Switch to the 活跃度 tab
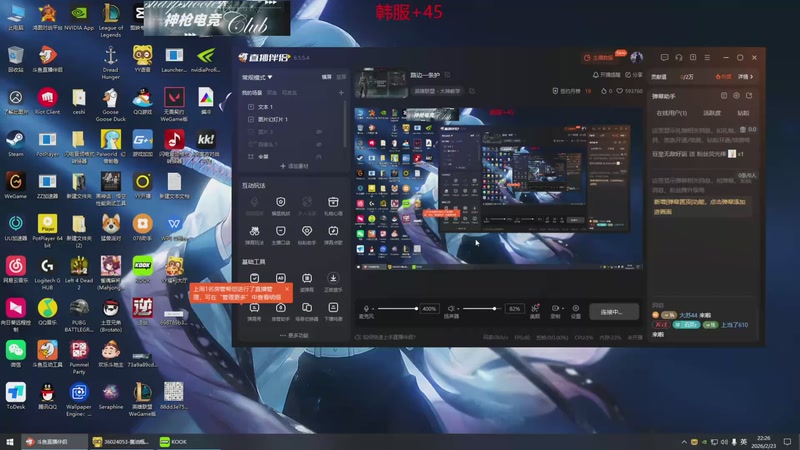The width and height of the screenshot is (800, 450). (x=712, y=113)
